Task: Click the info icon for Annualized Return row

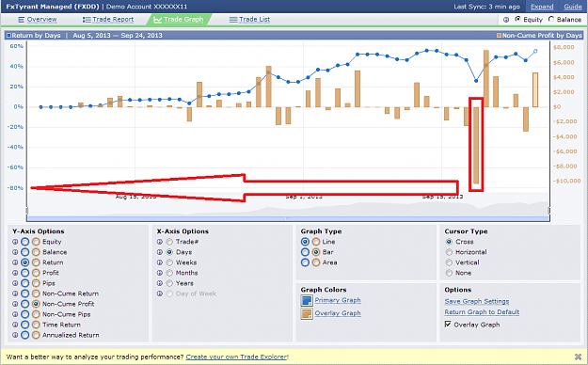Action: click(15, 335)
